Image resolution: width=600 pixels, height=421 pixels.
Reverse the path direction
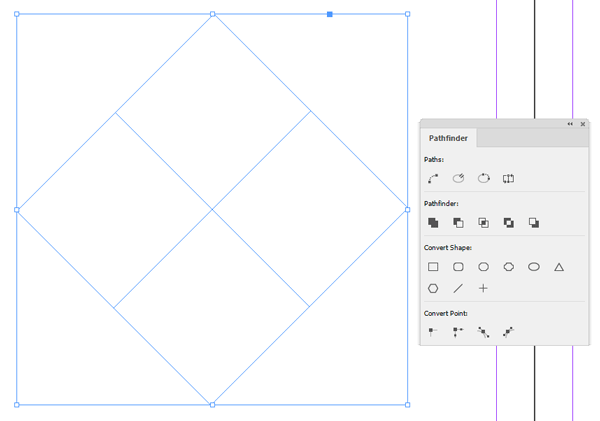508,179
